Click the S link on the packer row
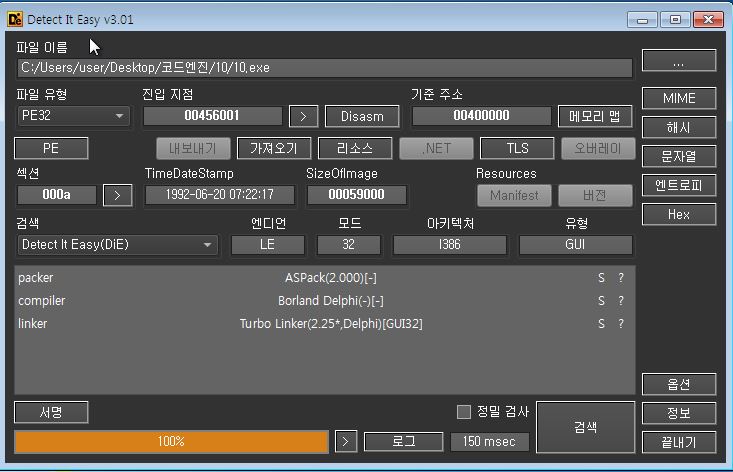This screenshot has height=472, width=733. click(602, 278)
